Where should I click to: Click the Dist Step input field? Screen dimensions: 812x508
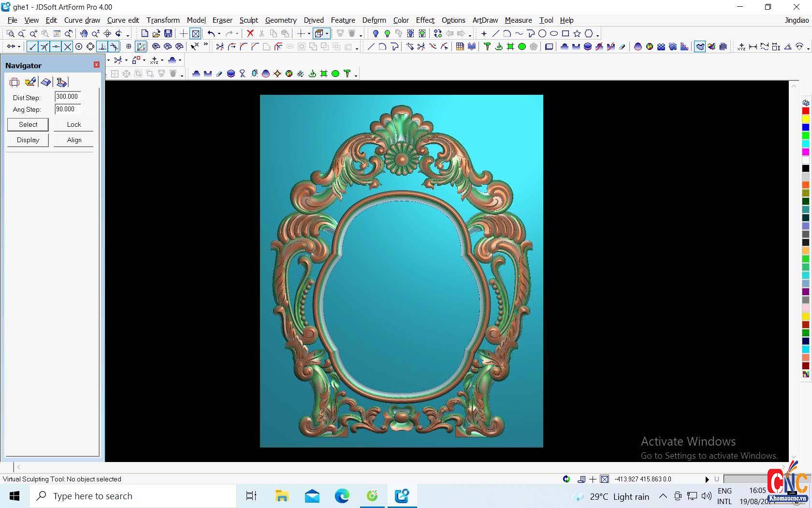click(68, 97)
